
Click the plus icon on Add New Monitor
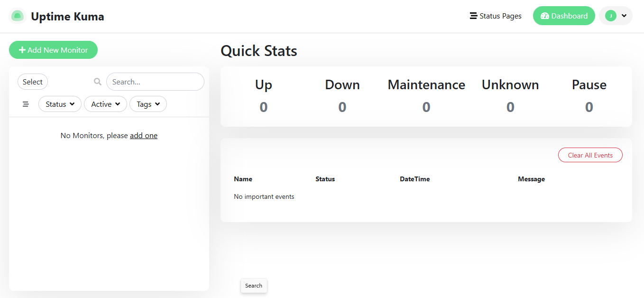tap(22, 50)
